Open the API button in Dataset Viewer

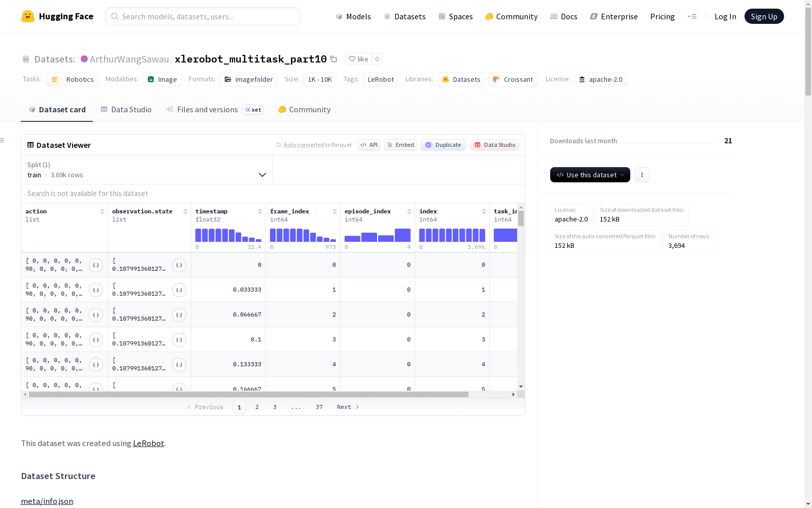369,145
